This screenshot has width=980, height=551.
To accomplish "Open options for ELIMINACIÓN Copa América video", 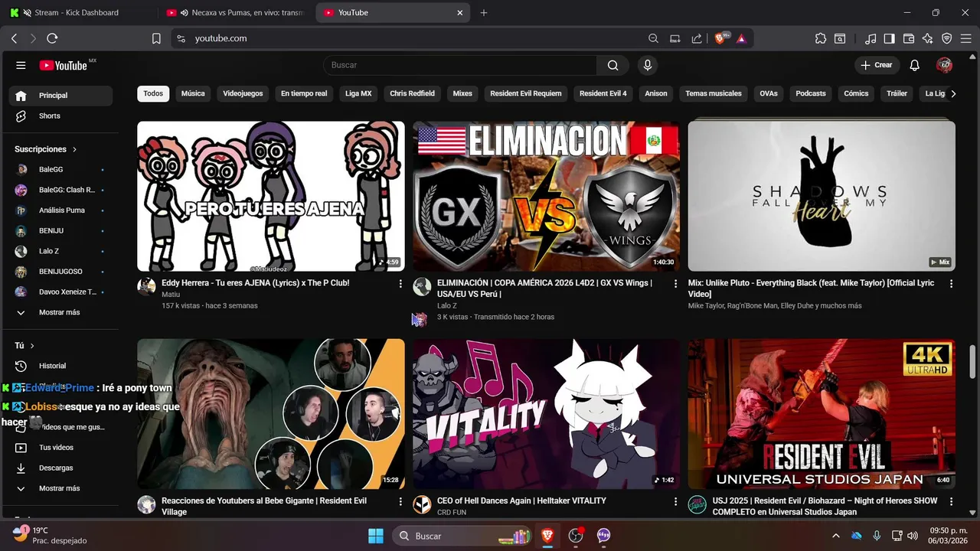I will pyautogui.click(x=675, y=283).
